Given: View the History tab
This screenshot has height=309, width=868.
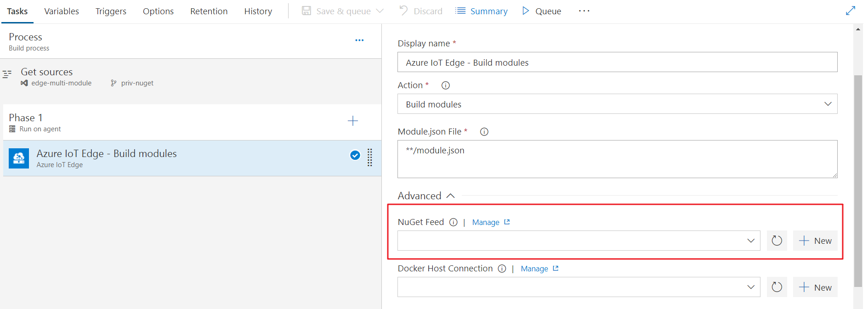Looking at the screenshot, I should tap(258, 11).
